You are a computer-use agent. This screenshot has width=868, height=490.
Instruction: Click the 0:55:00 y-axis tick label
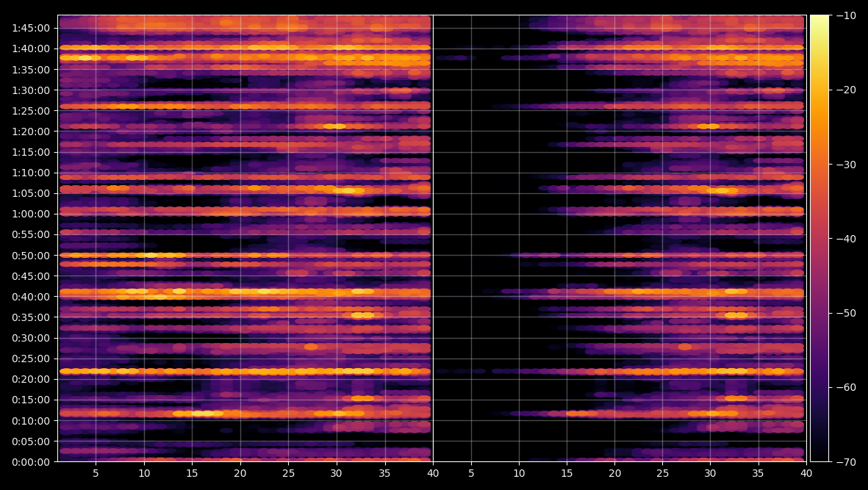click(31, 234)
